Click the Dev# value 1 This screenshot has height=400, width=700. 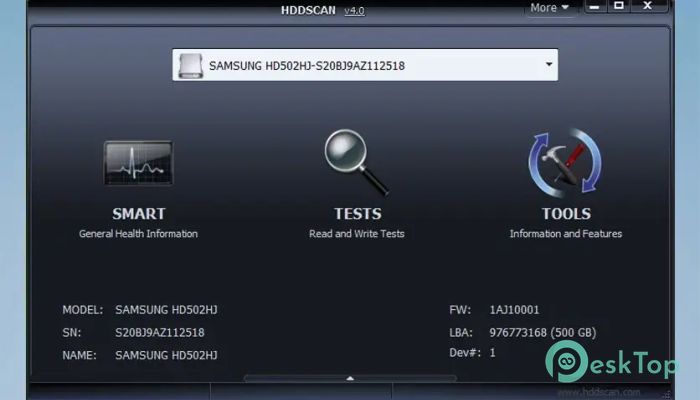tap(492, 353)
